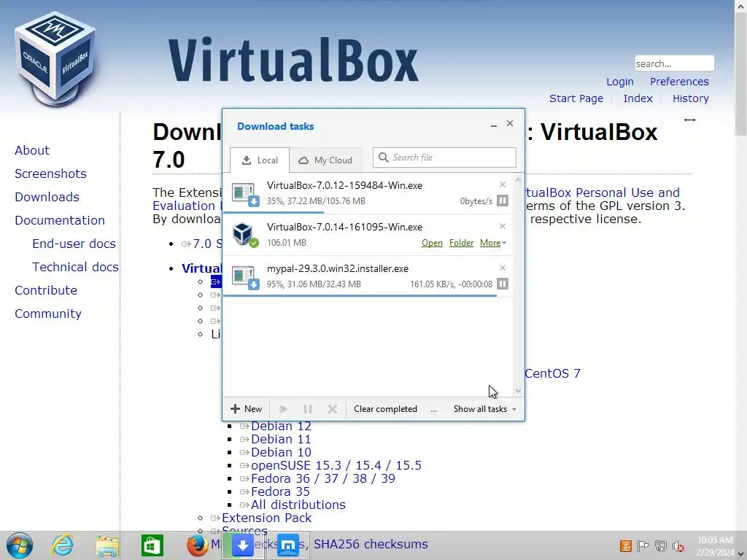Viewport: 747px width, 560px height.
Task: Open the Fedora 36 / 37 / 38 / 39 link
Action: (323, 478)
